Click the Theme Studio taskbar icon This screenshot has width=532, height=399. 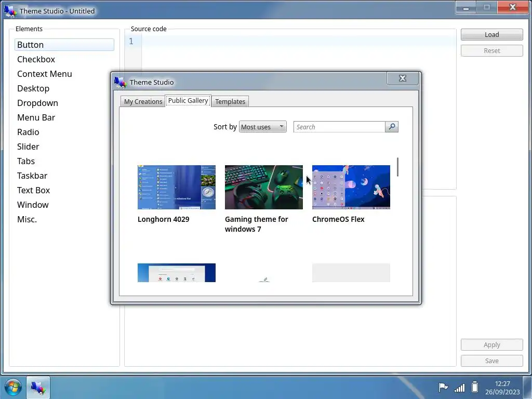[x=38, y=387]
